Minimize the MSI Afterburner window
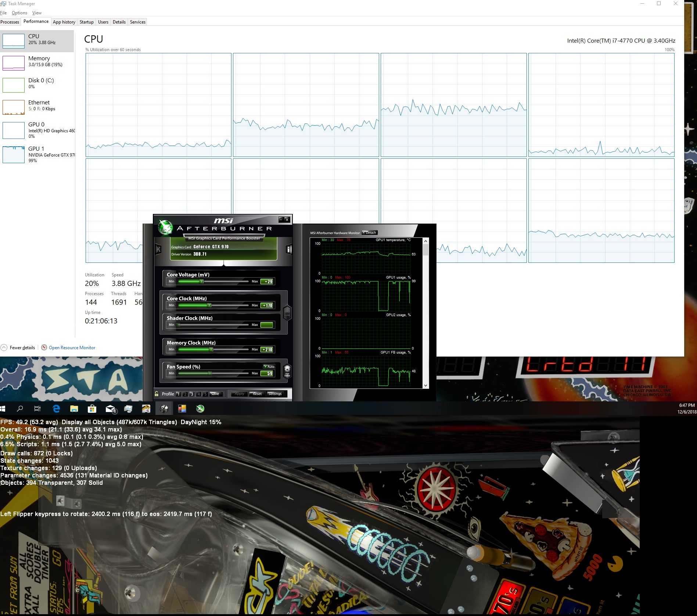Viewport: 697px width, 616px height. coord(281,219)
